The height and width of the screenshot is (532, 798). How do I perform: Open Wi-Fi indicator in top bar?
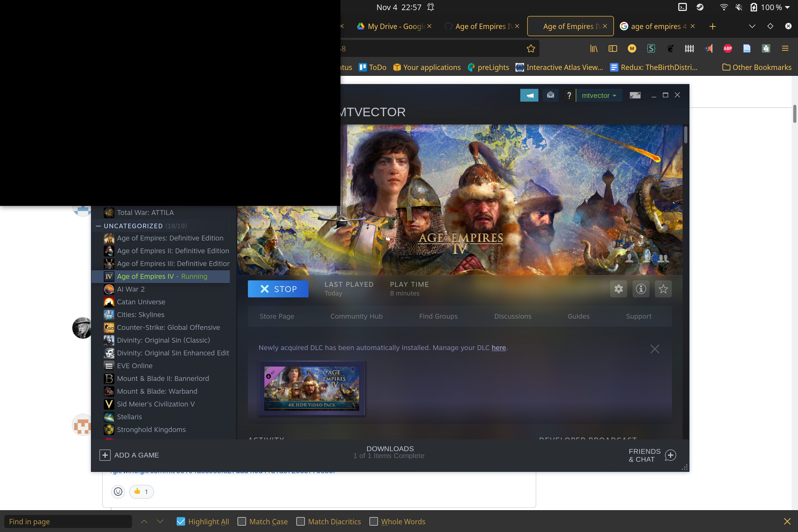coord(724,7)
